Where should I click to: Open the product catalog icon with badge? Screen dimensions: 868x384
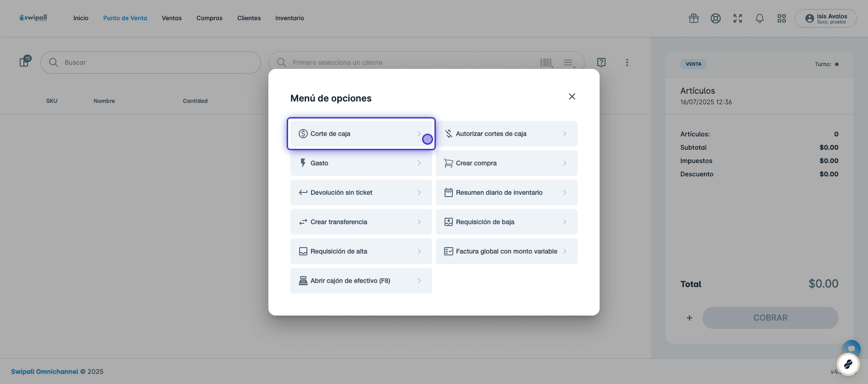click(x=25, y=62)
